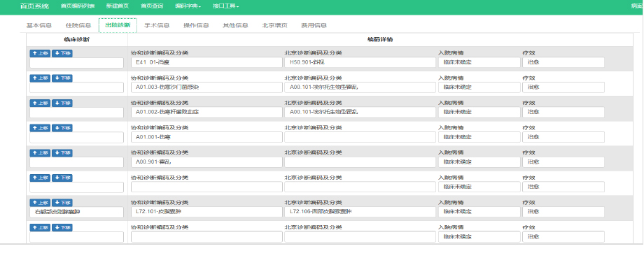Open 疗效 dropdown in A01.002 row
The width and height of the screenshot is (644, 265).
pyautogui.click(x=563, y=112)
